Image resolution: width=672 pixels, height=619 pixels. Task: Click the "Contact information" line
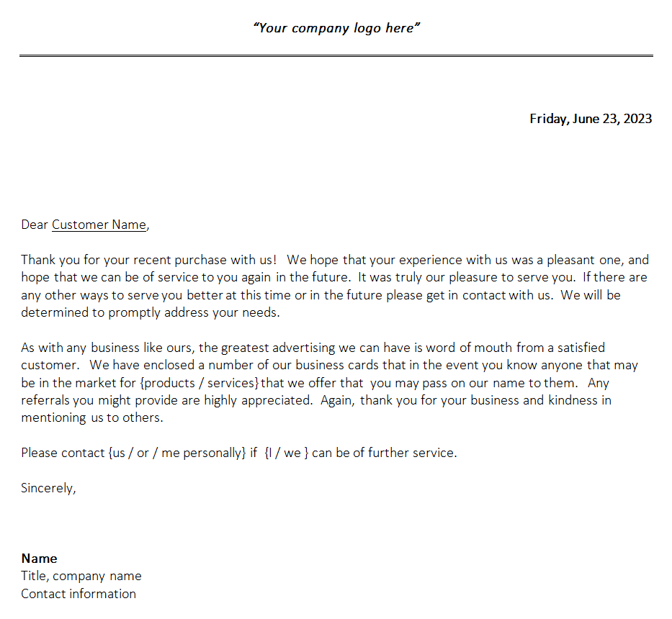[79, 594]
